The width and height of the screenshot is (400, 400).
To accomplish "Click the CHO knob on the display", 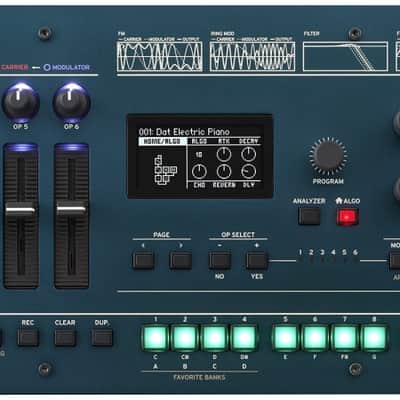I will tap(199, 172).
